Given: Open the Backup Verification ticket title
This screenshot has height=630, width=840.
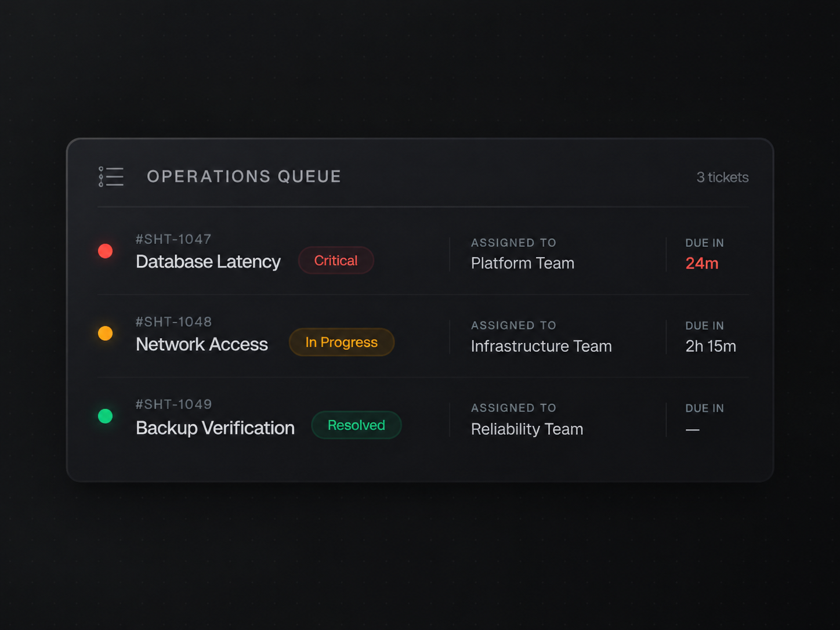Looking at the screenshot, I should tap(215, 428).
